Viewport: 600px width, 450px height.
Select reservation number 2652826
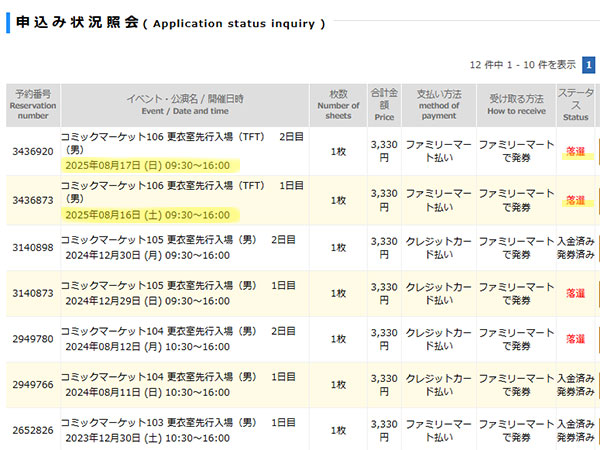[33, 430]
